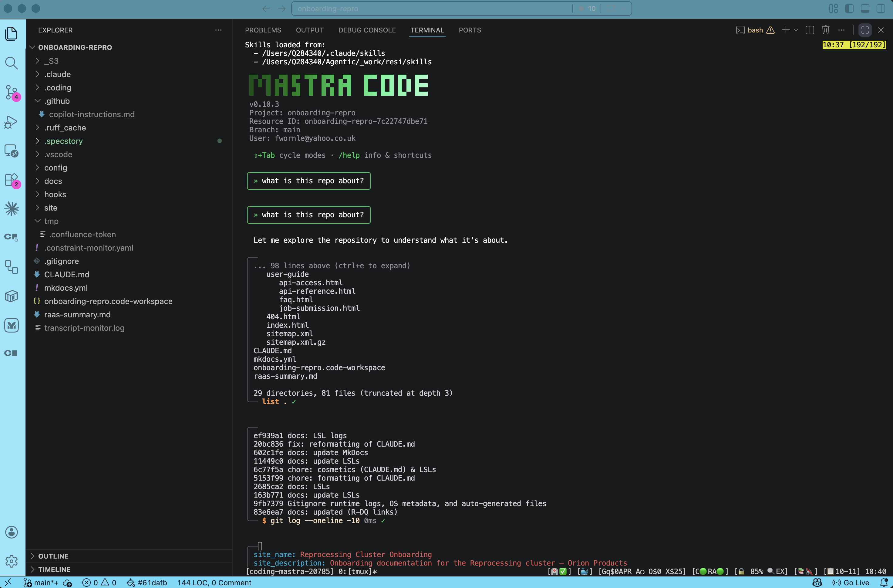
Task: Open the Explorer view in activity bar
Action: click(12, 34)
